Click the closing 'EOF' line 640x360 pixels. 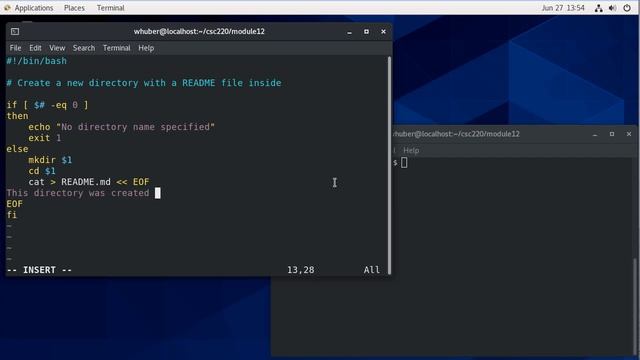pyautogui.click(x=15, y=204)
